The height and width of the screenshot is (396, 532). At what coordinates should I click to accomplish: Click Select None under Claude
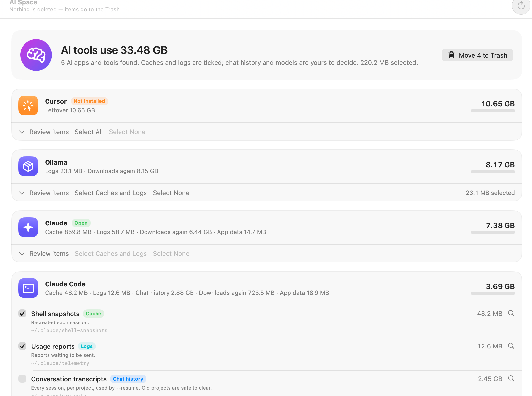click(x=171, y=254)
